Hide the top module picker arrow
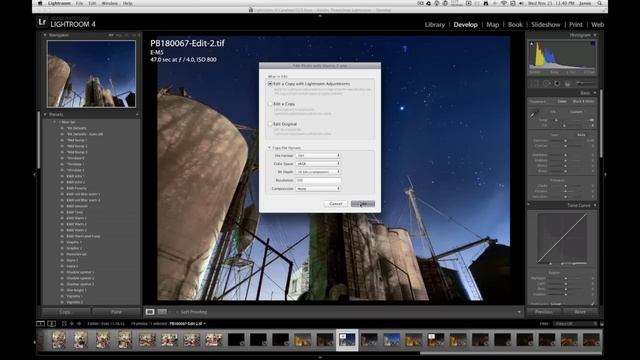This screenshot has width=640, height=360. [x=320, y=16]
